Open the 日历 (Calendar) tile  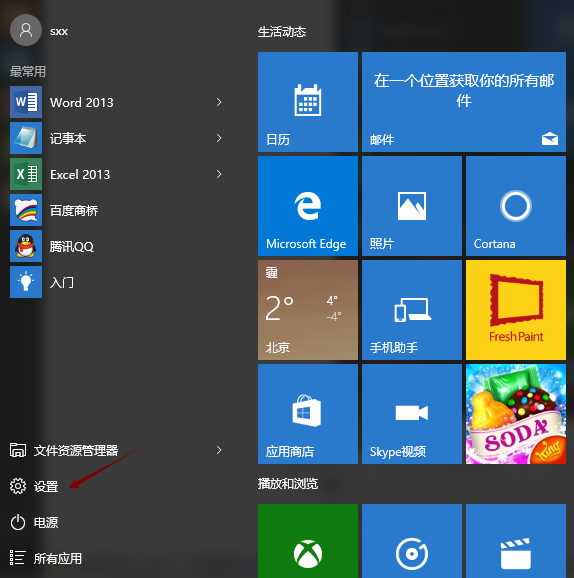pyautogui.click(x=308, y=102)
